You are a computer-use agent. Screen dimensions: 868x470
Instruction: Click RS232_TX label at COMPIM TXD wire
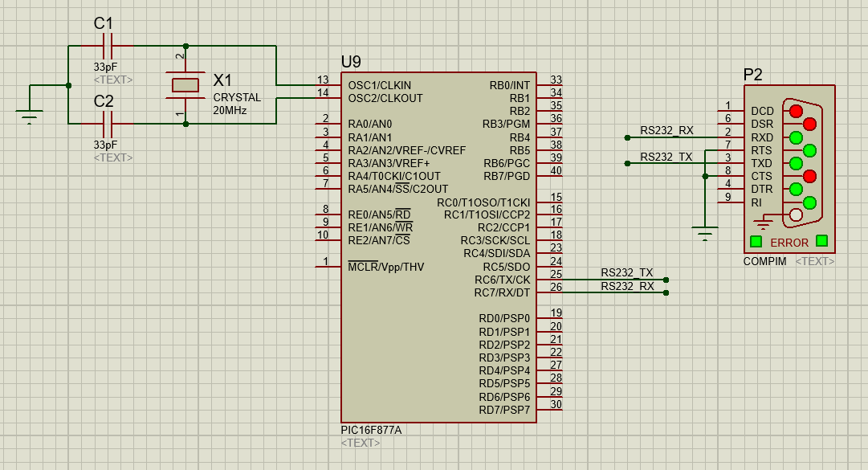coord(666,157)
